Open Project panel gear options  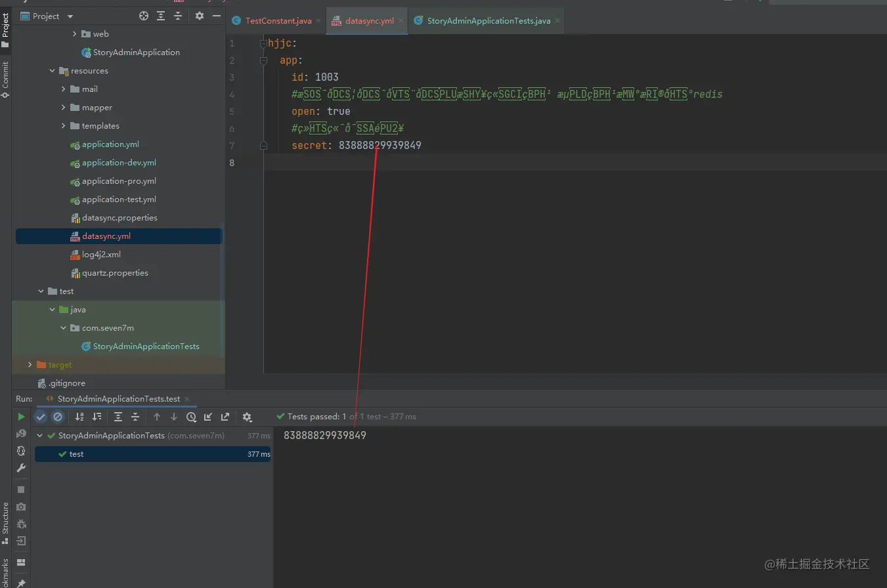pos(200,16)
